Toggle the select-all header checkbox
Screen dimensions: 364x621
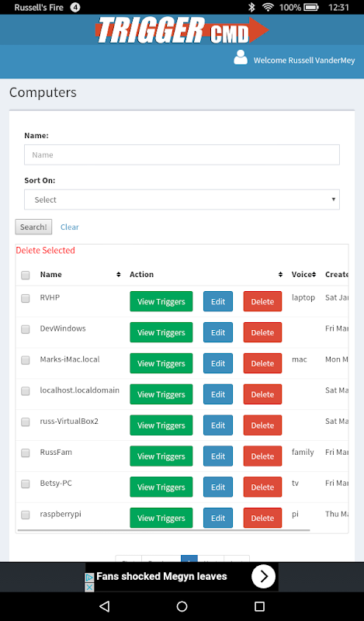pyautogui.click(x=26, y=275)
